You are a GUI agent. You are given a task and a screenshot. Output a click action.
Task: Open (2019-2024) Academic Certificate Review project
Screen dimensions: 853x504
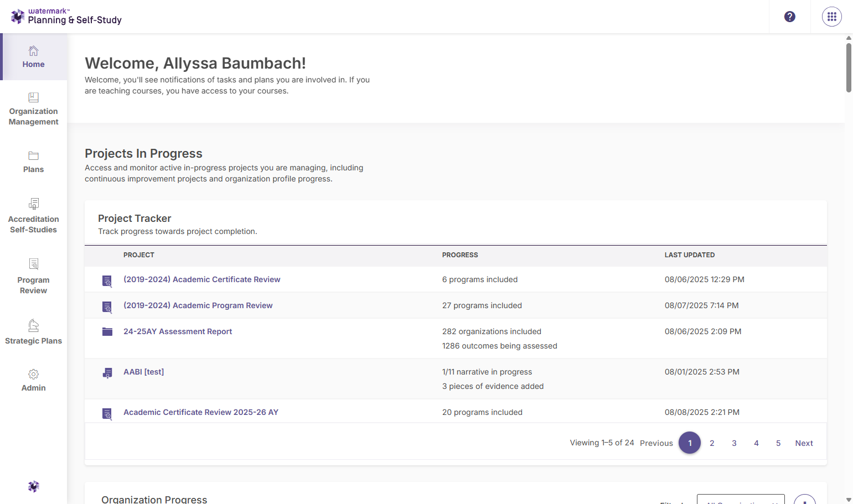[x=202, y=279]
